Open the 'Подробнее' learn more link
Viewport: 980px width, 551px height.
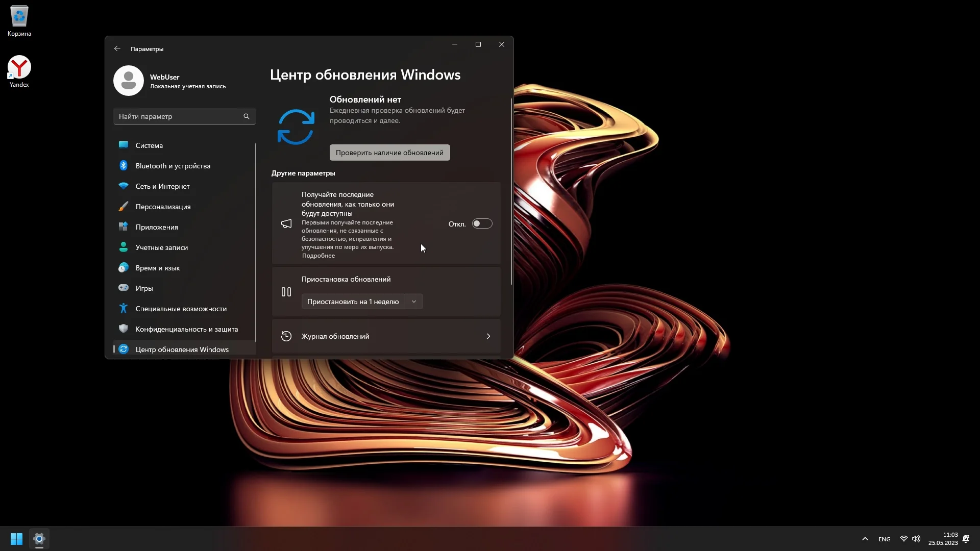318,256
